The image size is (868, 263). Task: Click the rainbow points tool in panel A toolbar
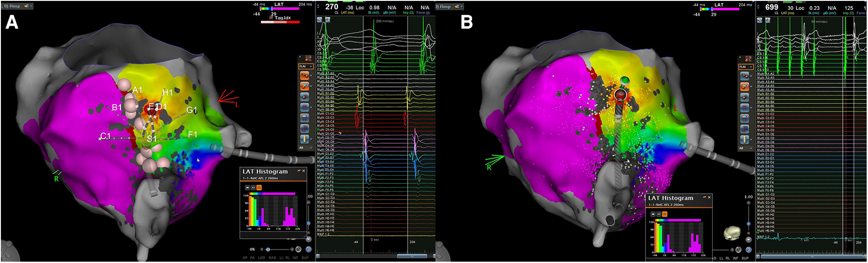click(304, 86)
